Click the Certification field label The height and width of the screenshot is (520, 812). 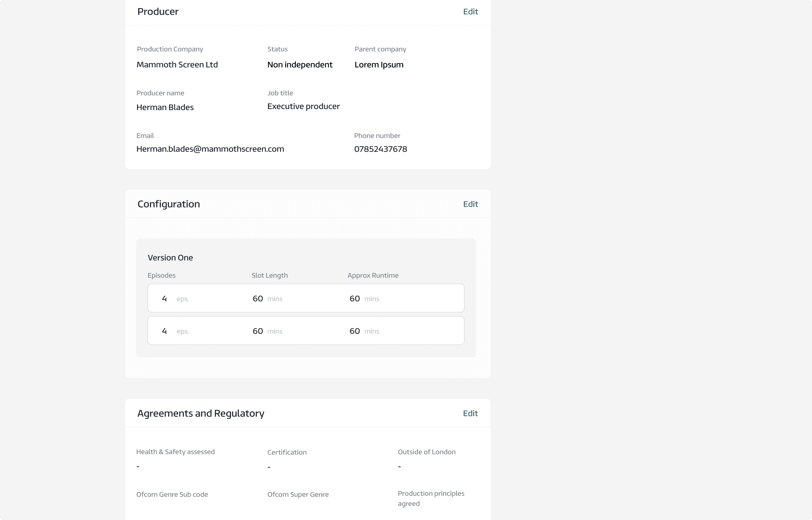pos(287,452)
